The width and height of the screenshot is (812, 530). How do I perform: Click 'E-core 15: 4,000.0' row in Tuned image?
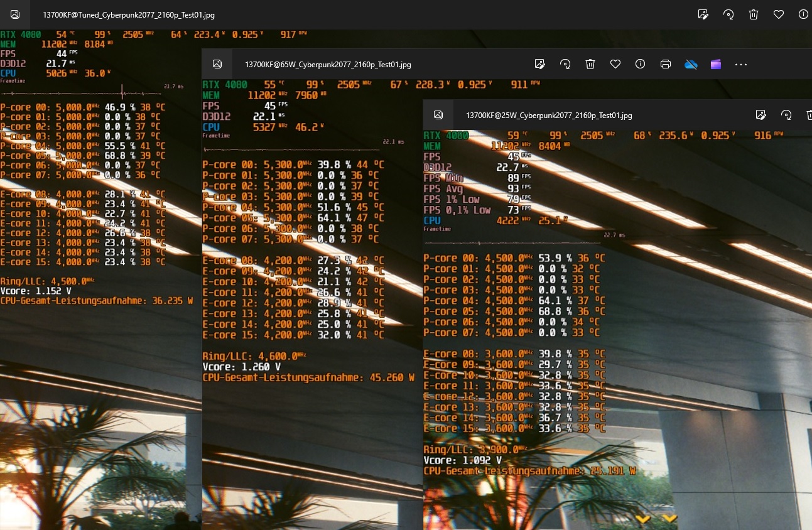coord(83,262)
